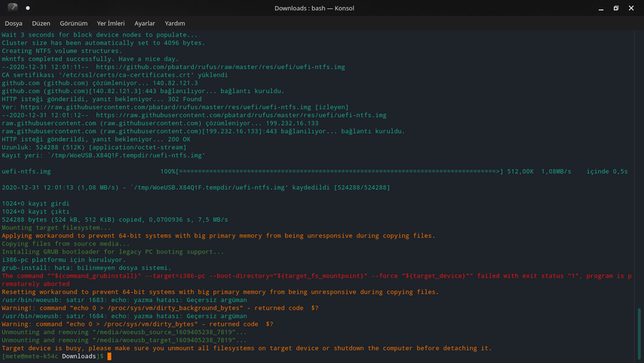Open the Yer İmleri menu
The height and width of the screenshot is (363, 644).
pos(111,23)
